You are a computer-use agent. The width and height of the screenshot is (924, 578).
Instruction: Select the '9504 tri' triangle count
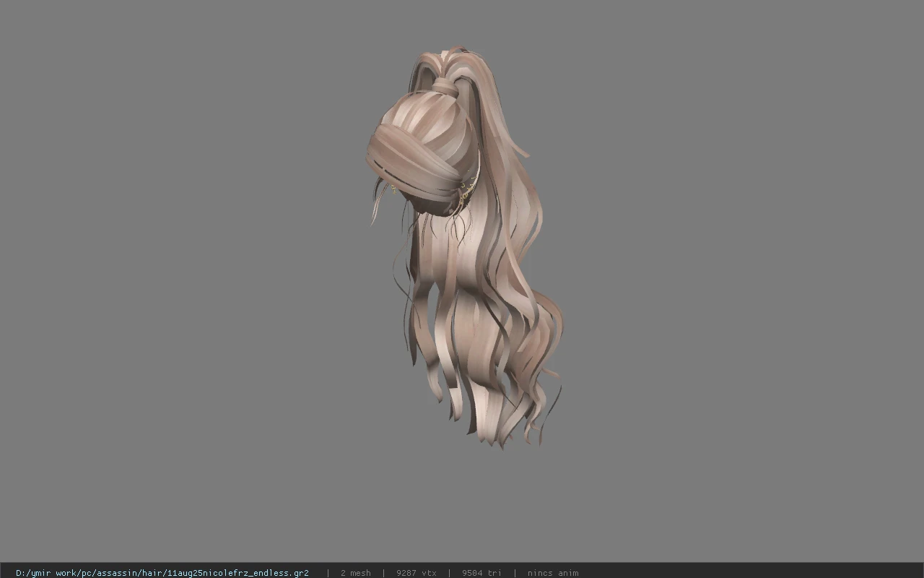tap(481, 573)
